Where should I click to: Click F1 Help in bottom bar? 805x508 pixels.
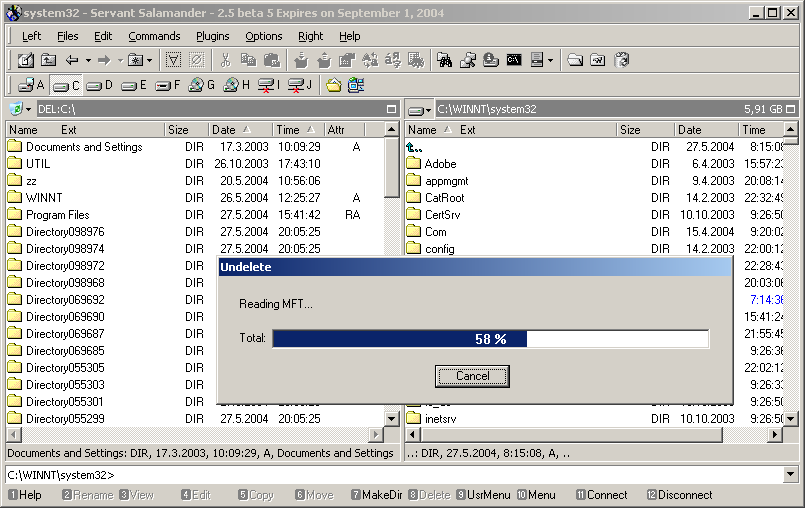[x=25, y=495]
